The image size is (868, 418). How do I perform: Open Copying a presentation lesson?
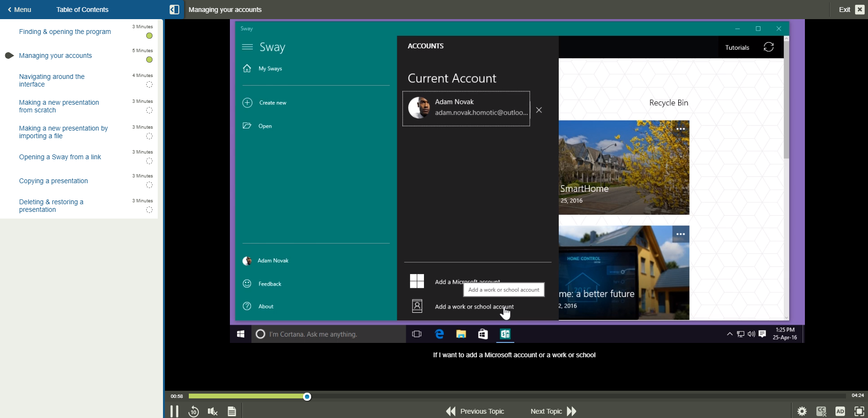click(x=54, y=181)
